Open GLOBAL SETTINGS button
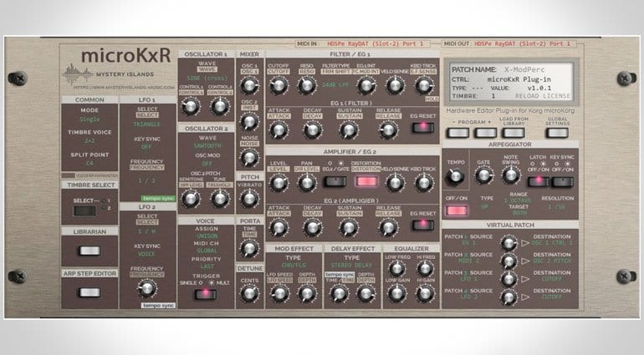 click(557, 133)
